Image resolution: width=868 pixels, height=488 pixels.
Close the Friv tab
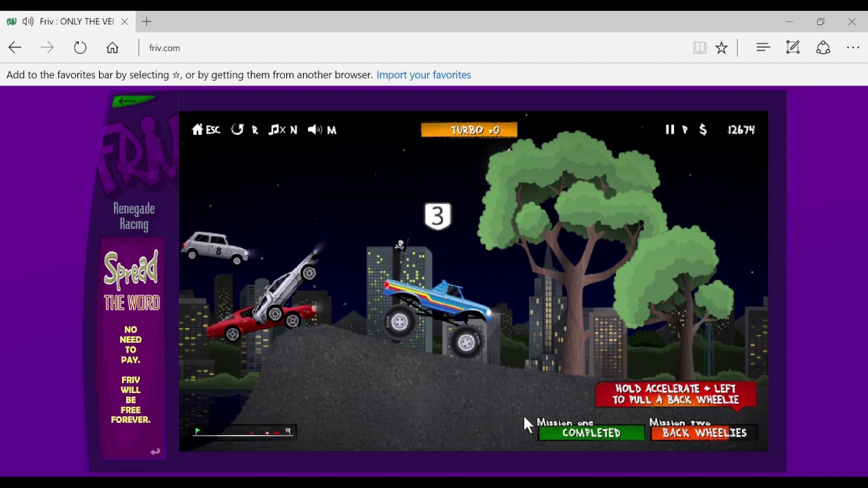click(x=124, y=22)
